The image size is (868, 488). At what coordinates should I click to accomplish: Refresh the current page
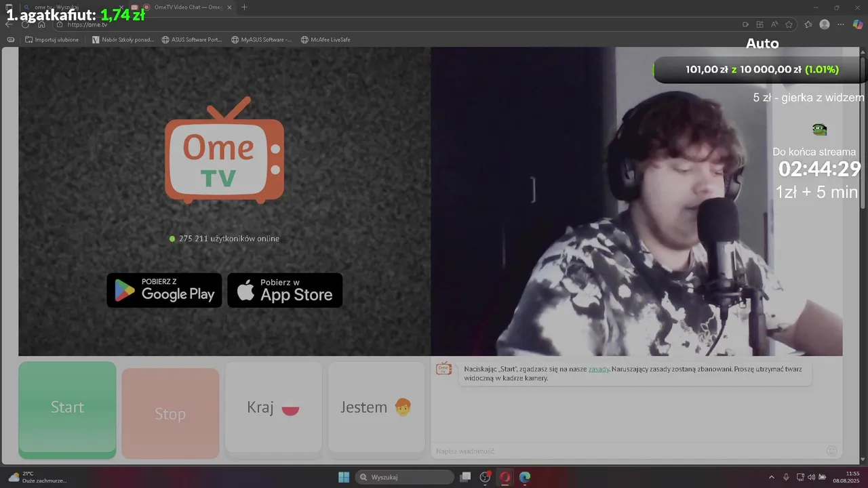pos(25,24)
